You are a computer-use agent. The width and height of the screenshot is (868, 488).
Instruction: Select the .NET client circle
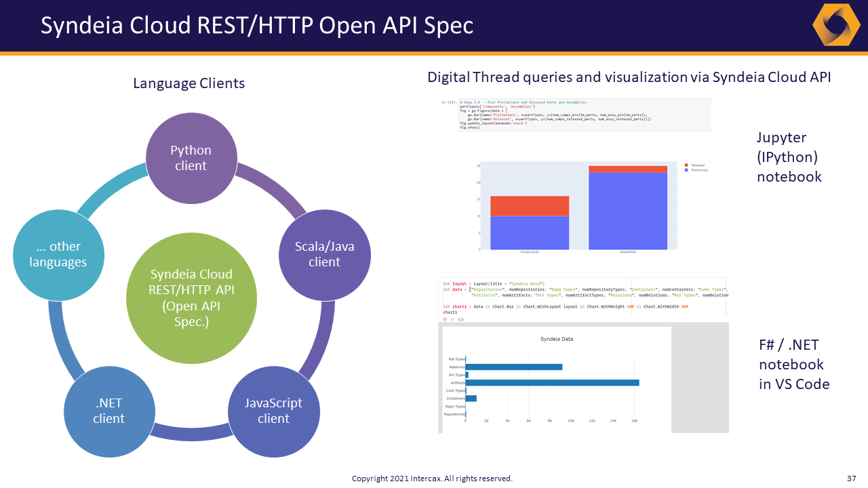[x=109, y=411]
